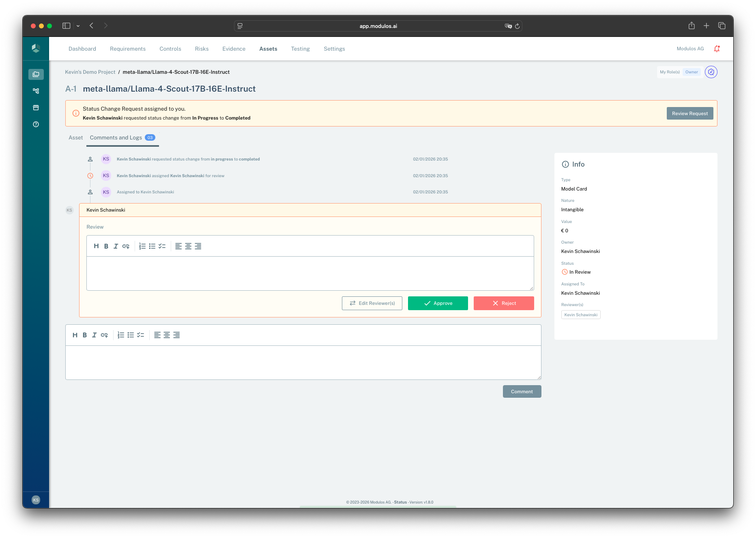Screen dimensions: 756x538
Task: Open the workflow view from the sidebar
Action: pos(36,91)
